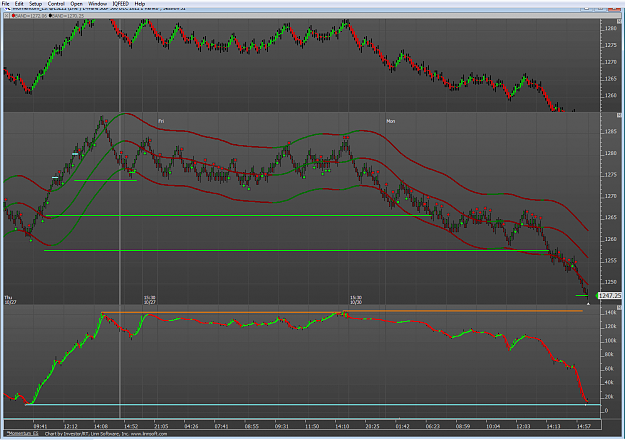The image size is (625, 440).
Task: Click the 1250 label on middle pane scale
Action: point(611,282)
